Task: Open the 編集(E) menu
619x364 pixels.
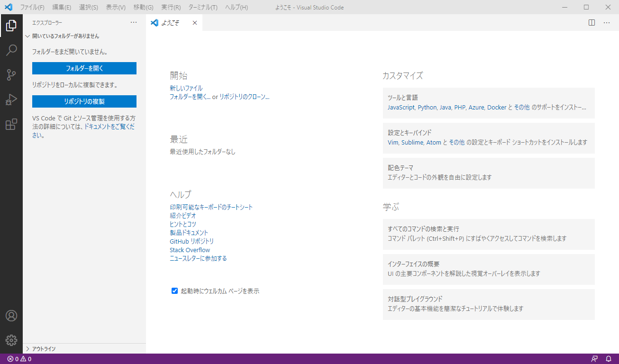Action: tap(62, 7)
